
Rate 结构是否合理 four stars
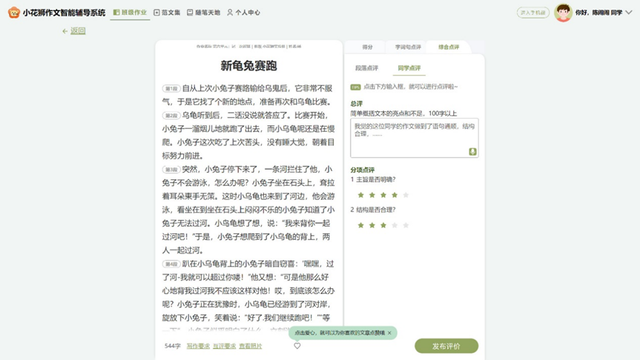pyautogui.click(x=394, y=225)
